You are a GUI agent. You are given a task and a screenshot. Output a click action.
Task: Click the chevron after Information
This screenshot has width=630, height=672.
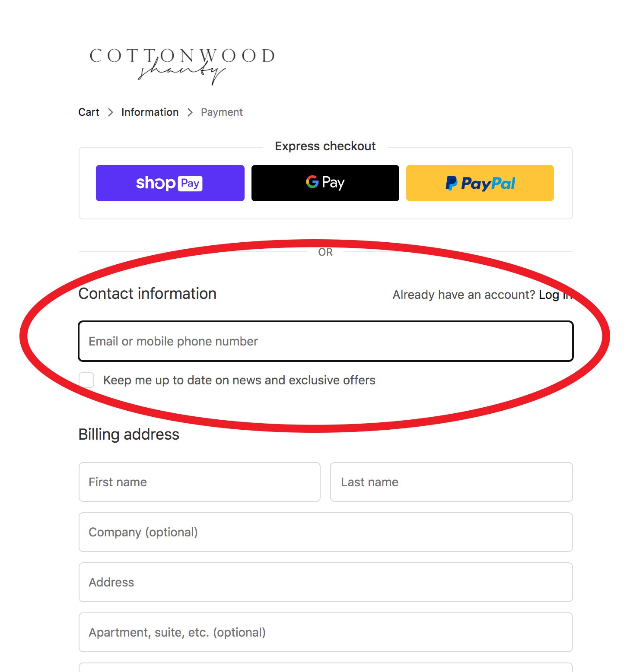[x=190, y=112]
